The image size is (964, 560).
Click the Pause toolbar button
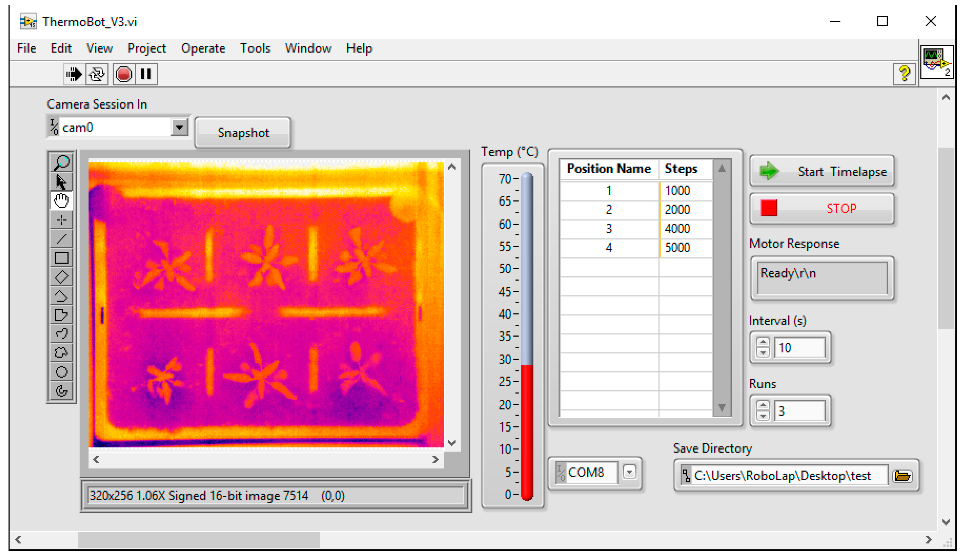[x=146, y=74]
